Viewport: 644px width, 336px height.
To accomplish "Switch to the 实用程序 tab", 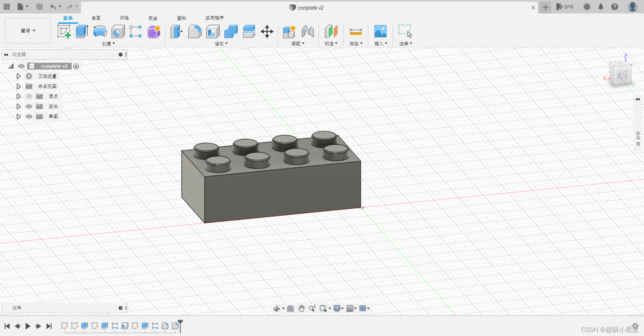I will [214, 18].
